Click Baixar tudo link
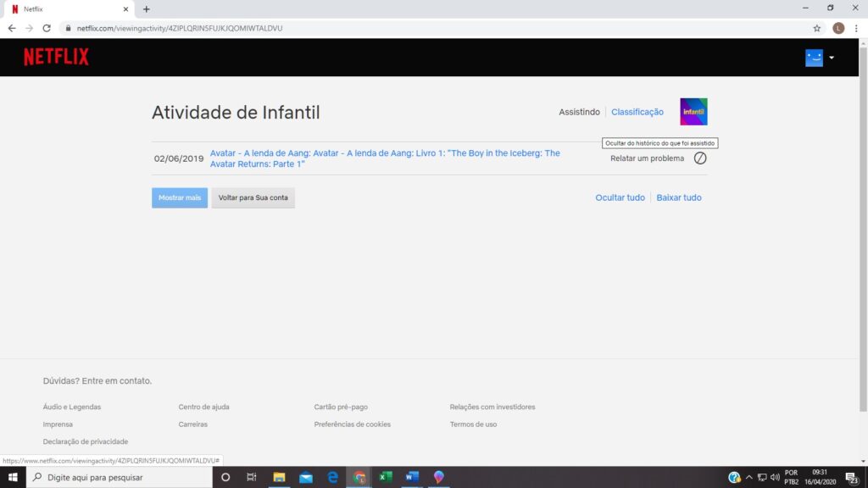868x488 pixels. point(679,197)
